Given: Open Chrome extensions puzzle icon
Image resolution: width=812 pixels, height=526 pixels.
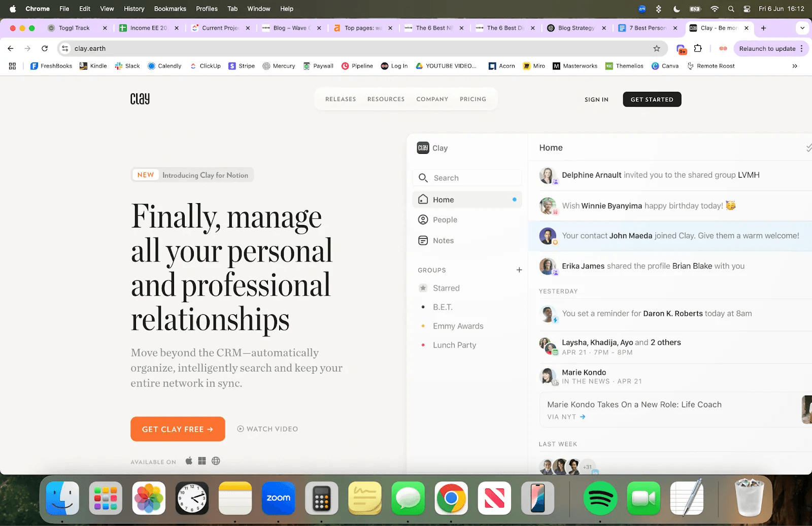Looking at the screenshot, I should point(698,49).
